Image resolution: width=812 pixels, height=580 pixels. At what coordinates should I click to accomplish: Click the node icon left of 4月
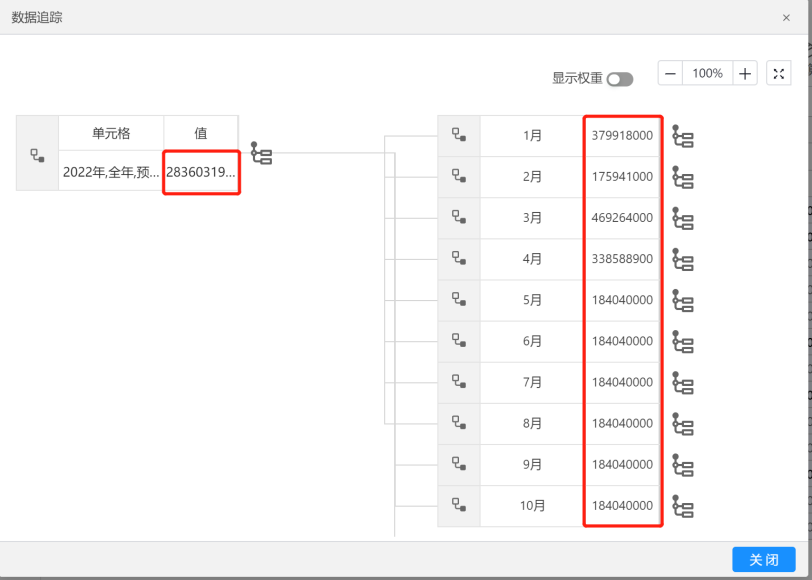(459, 258)
